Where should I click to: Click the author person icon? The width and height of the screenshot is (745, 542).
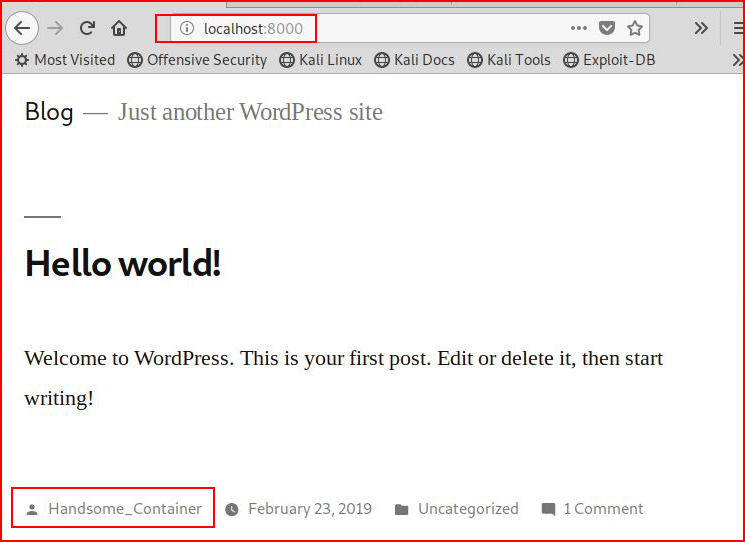(32, 510)
